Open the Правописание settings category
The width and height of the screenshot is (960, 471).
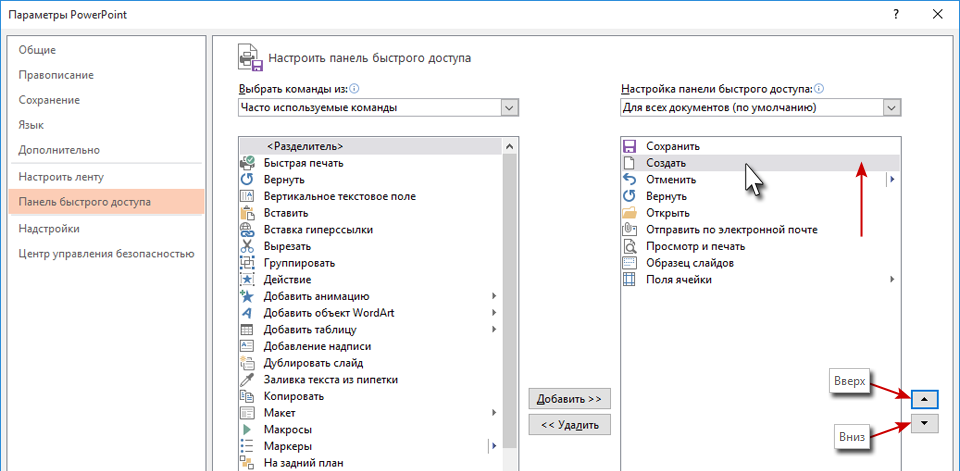(107, 75)
